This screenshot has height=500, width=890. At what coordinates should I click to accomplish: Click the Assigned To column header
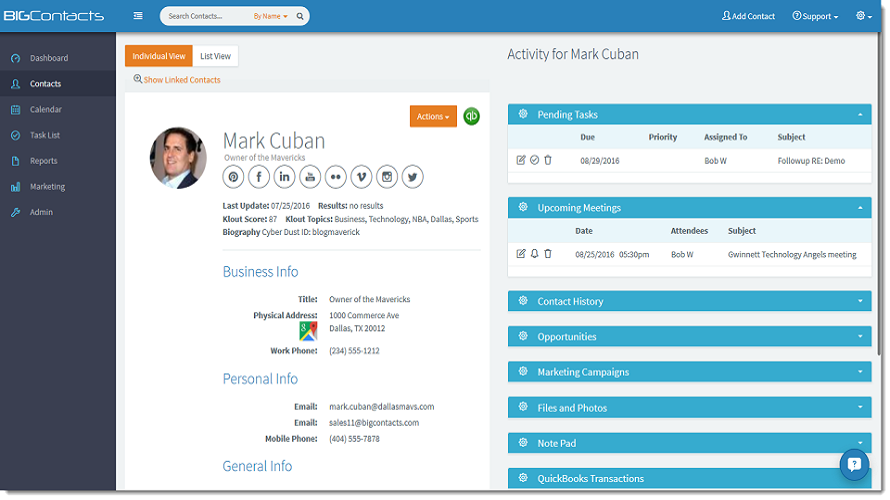tap(725, 137)
